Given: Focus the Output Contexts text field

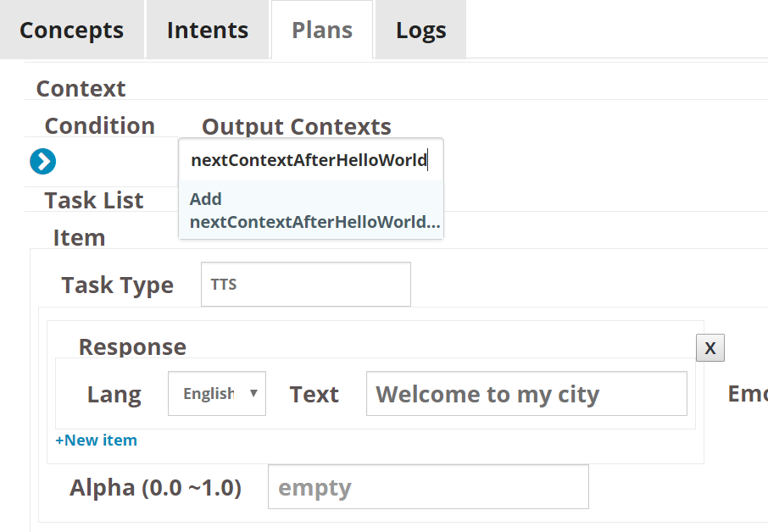Looking at the screenshot, I should [x=311, y=160].
